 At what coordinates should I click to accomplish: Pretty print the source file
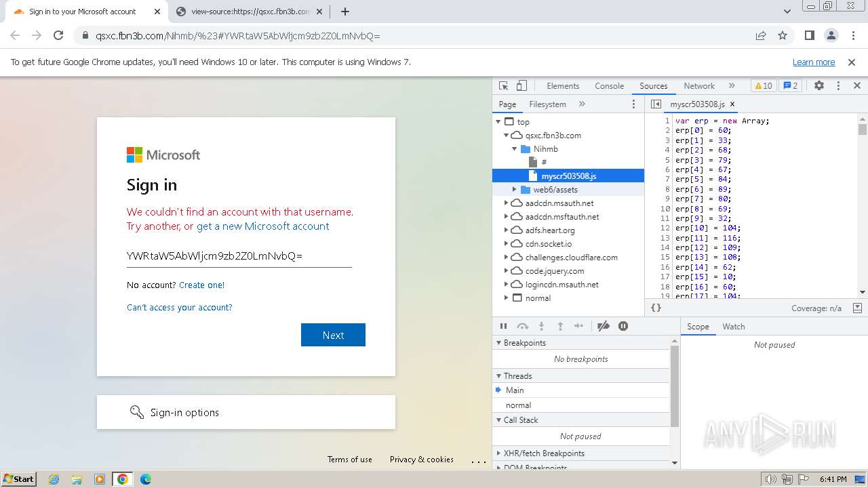656,308
